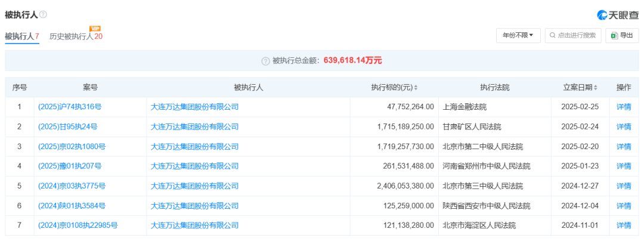Viewport: 644px width, 244px height.
Task: Click court name 上海金融法院
Action: 465,107
